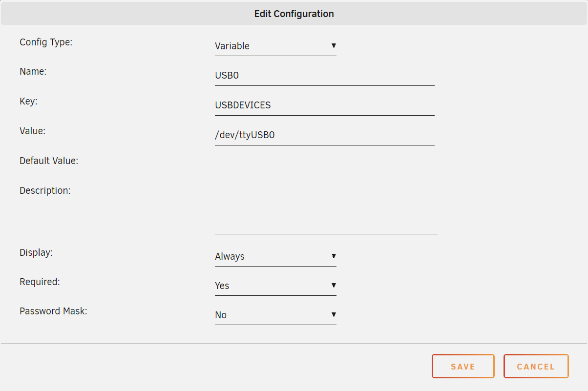The height and width of the screenshot is (391, 588).
Task: Click the empty Default Value field
Action: (325, 165)
